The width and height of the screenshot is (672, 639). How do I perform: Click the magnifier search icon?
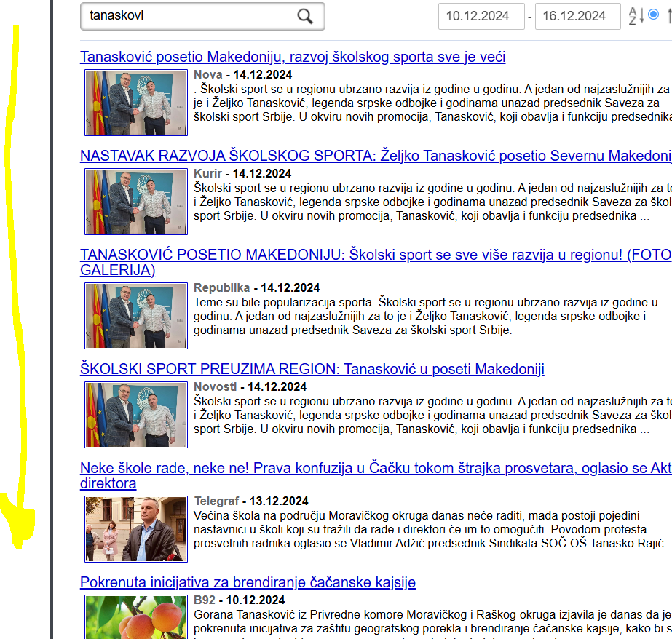pos(305,16)
